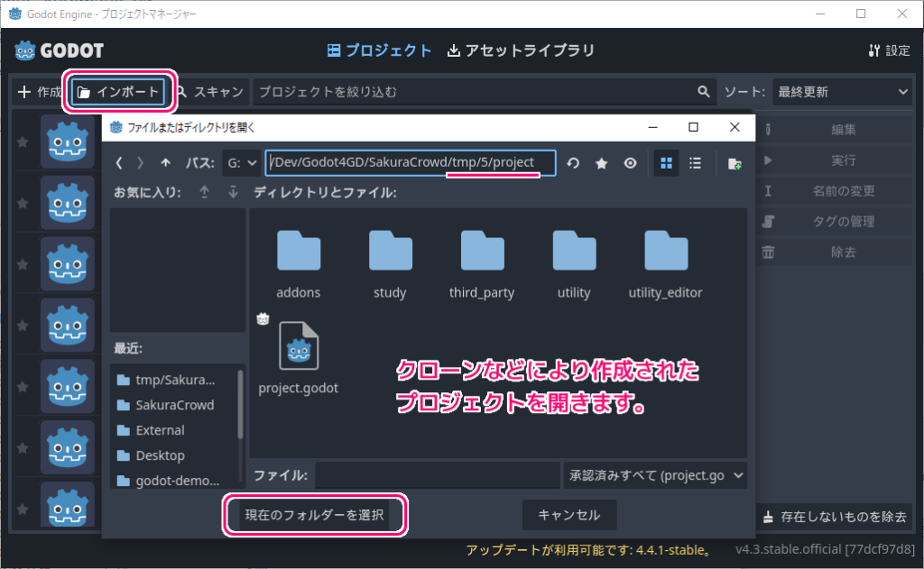Create a new folder using the folder-plus icon
The image size is (924, 569).
pos(734,163)
